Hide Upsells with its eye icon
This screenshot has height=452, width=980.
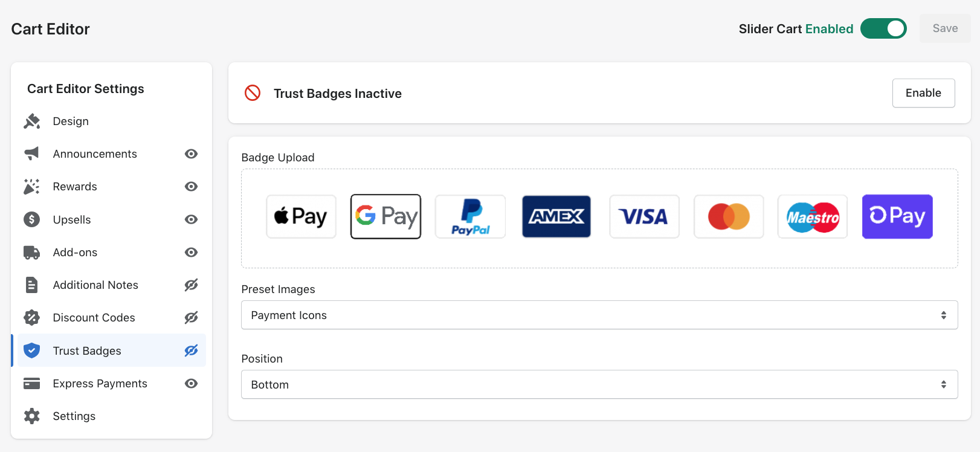pyautogui.click(x=192, y=219)
